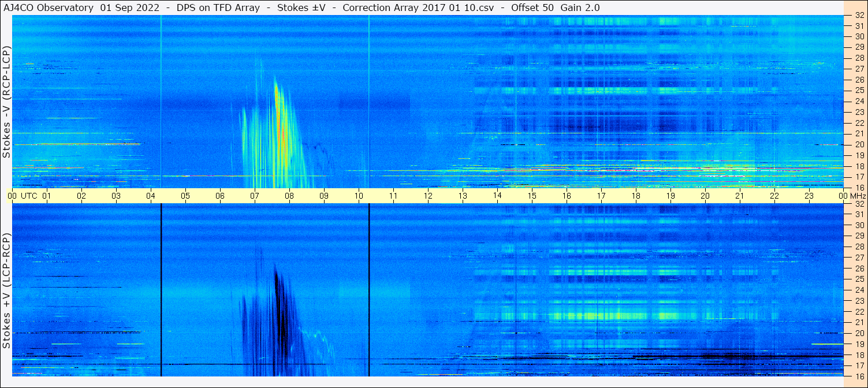The image size is (868, 388).
Task: Select the 17 hour tick on time axis
Action: coord(601,196)
